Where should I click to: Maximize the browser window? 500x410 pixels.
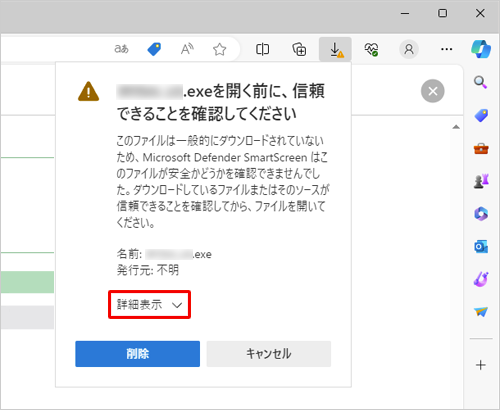pos(442,13)
